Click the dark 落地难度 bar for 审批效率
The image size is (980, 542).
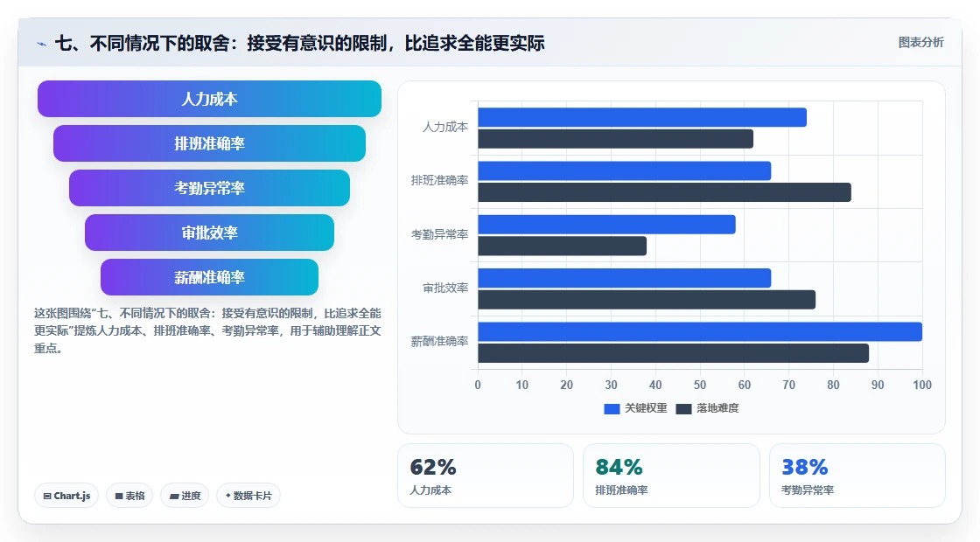(647, 300)
